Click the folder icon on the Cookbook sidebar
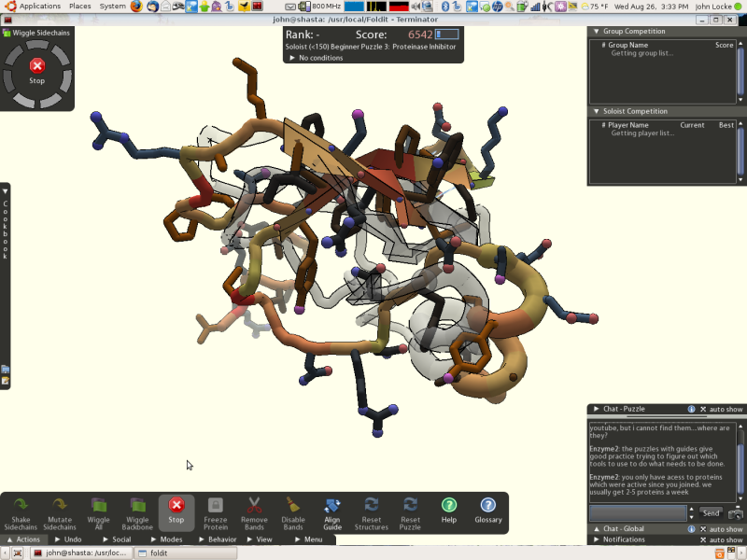 point(6,369)
